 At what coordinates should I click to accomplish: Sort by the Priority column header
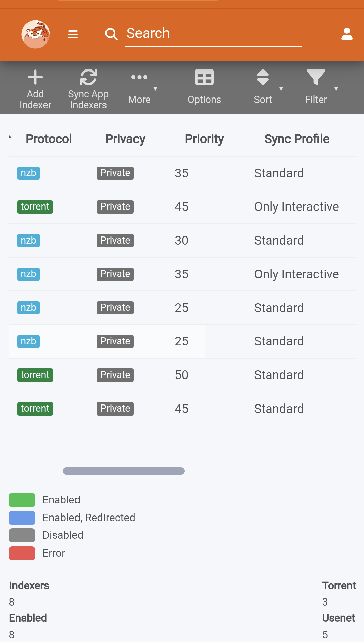[x=204, y=139]
